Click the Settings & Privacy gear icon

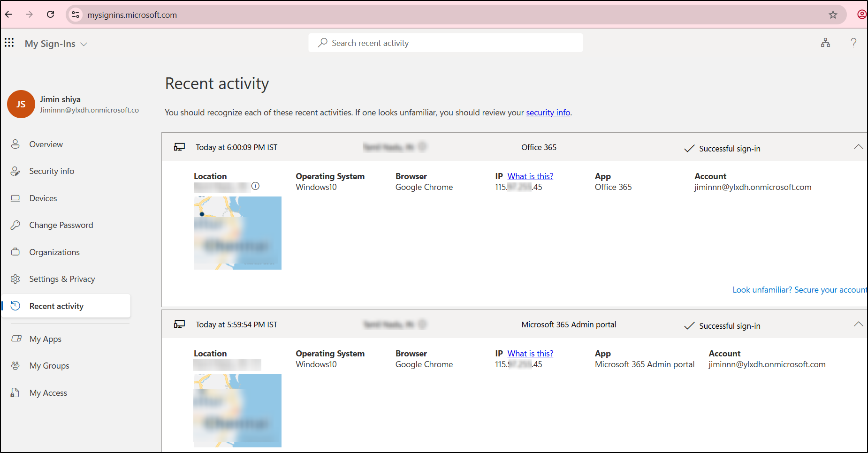(15, 279)
